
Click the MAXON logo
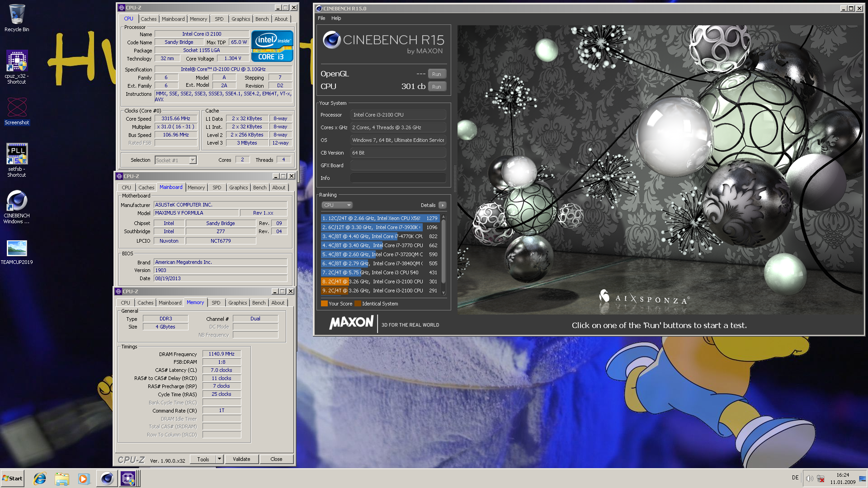[351, 323]
